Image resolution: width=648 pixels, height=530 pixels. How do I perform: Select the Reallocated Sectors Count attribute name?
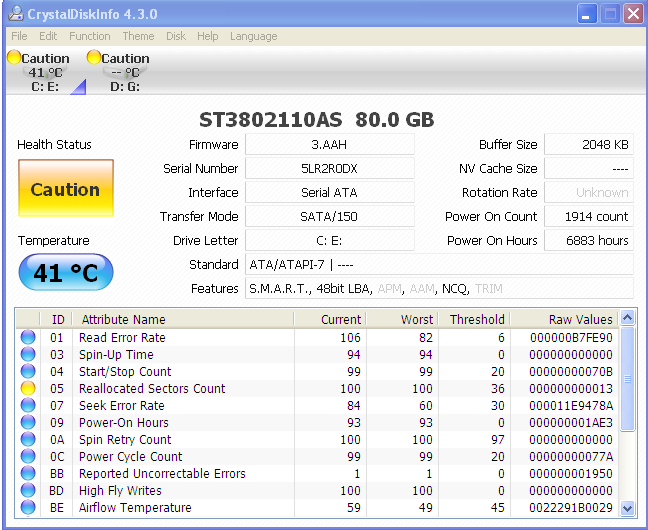(152, 389)
